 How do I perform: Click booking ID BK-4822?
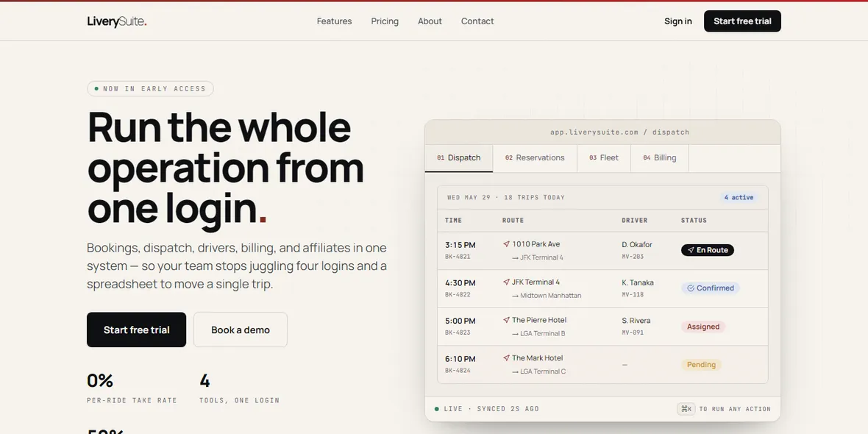coord(458,295)
